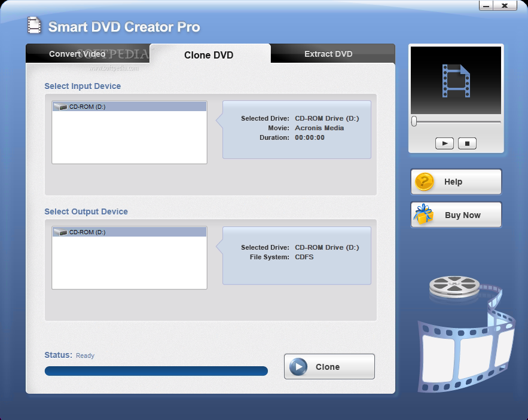The height and width of the screenshot is (420, 528).
Task: Click the input Acronis Media movie text
Action: pos(319,128)
